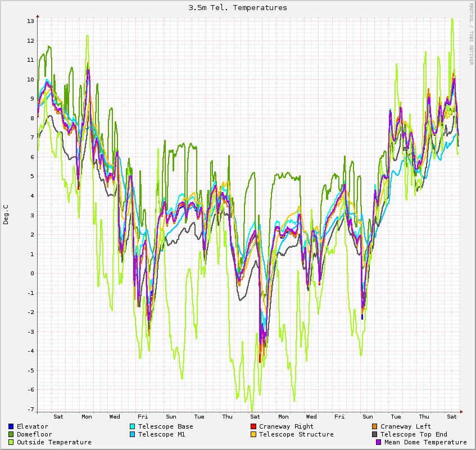Select the Craneway Right legend text
This screenshot has height=450, width=476.
pyautogui.click(x=286, y=426)
